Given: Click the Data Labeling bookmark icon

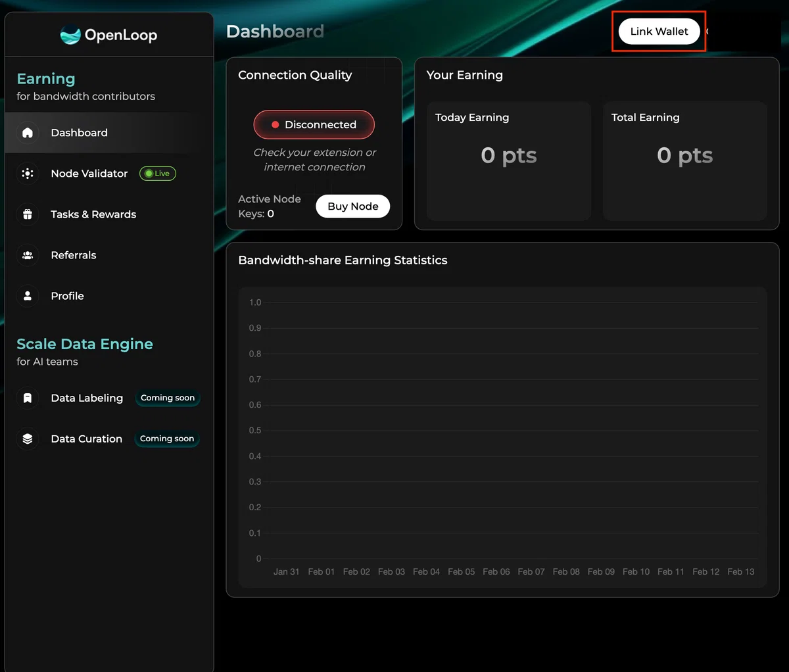Looking at the screenshot, I should [x=28, y=398].
